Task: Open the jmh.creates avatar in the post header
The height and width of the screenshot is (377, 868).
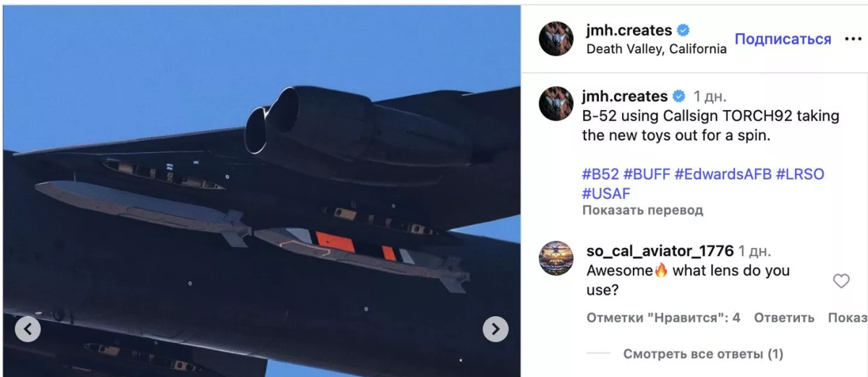Action: coord(556,39)
